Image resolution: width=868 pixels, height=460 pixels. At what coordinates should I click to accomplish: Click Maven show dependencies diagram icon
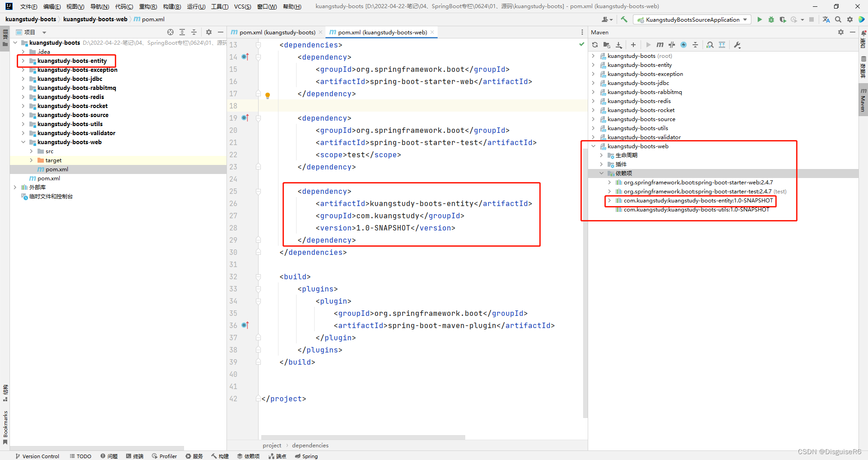pyautogui.click(x=722, y=45)
